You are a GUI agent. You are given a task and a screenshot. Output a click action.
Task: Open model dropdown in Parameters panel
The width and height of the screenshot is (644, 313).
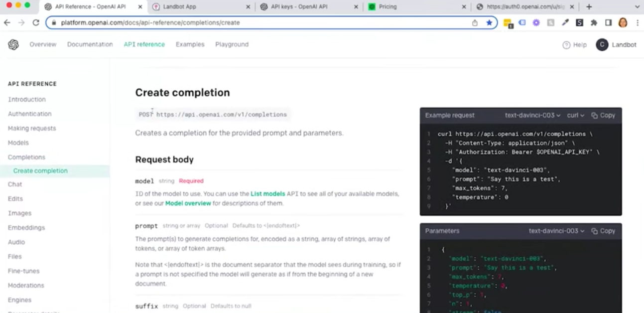coord(556,231)
